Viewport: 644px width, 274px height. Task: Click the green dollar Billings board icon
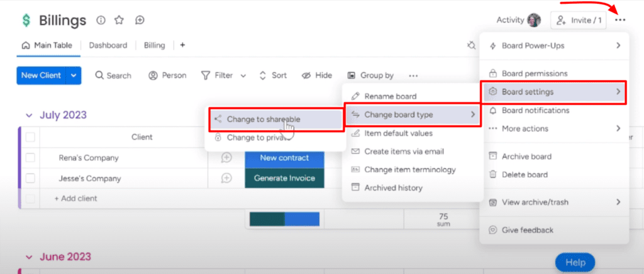point(26,21)
